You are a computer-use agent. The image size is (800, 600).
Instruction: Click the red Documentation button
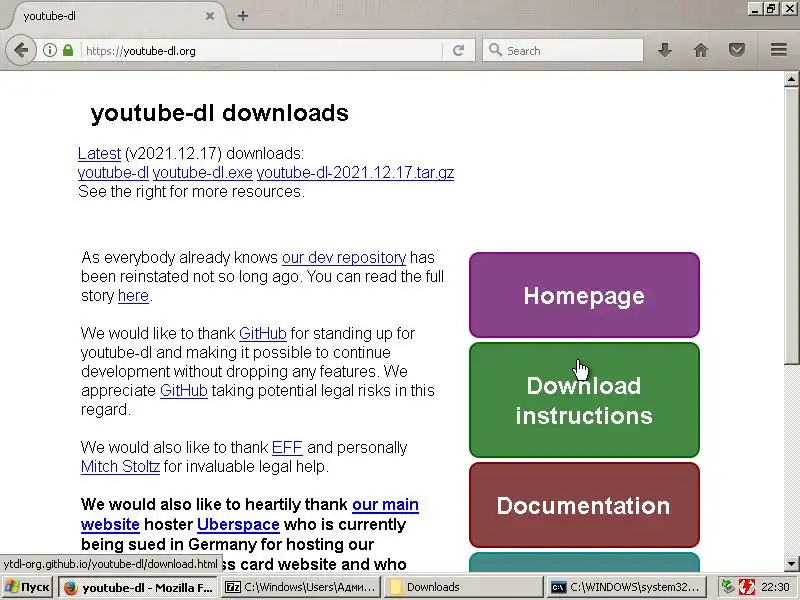click(x=584, y=505)
